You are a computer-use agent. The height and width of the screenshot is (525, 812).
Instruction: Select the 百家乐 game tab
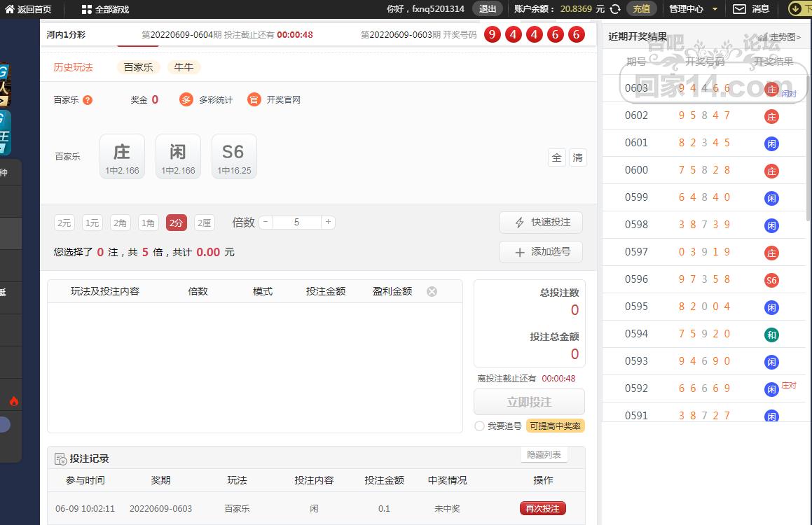138,67
